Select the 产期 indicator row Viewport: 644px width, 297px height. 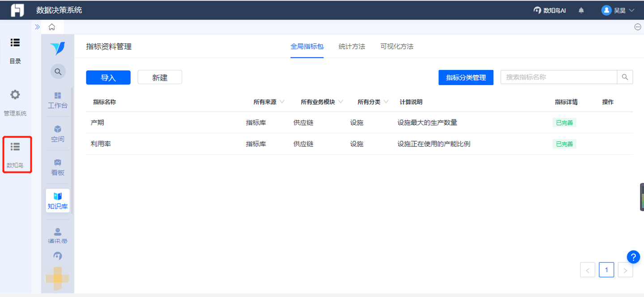tap(359, 123)
